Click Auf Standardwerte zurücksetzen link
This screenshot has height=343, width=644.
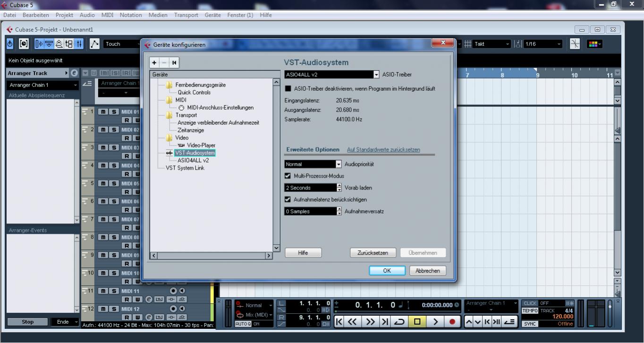[383, 149]
